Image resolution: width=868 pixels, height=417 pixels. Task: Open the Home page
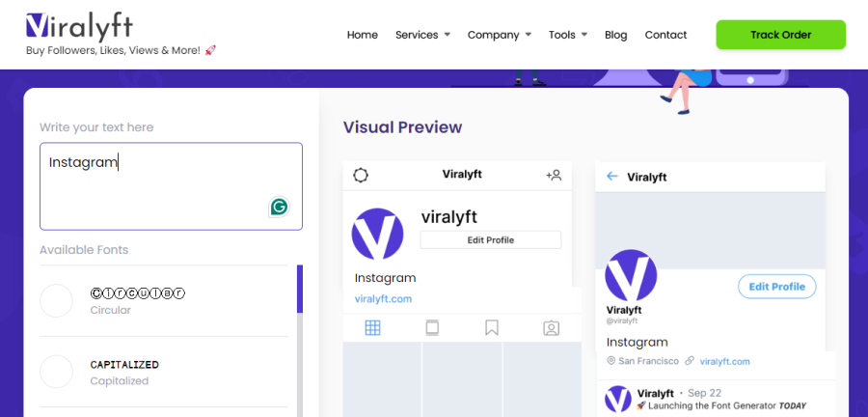coord(362,35)
